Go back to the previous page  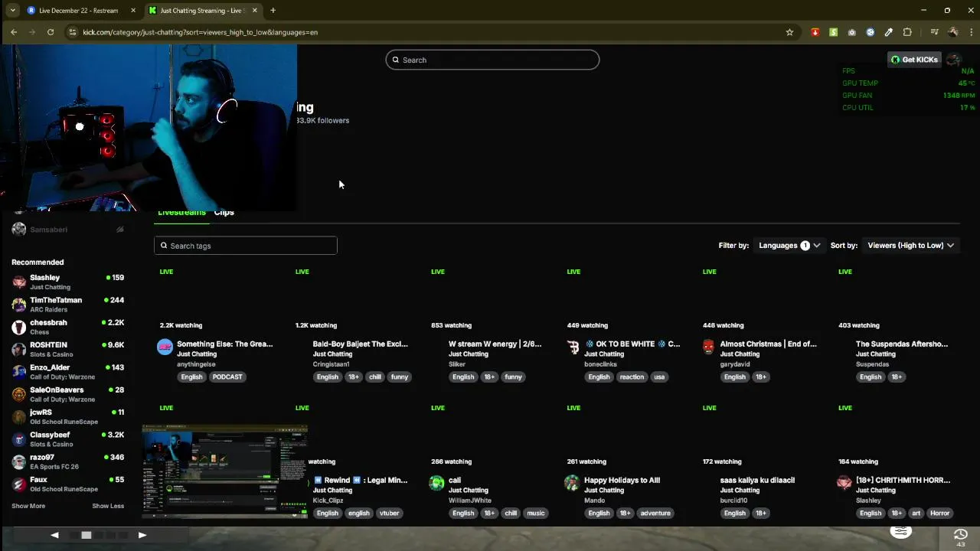[x=14, y=32]
